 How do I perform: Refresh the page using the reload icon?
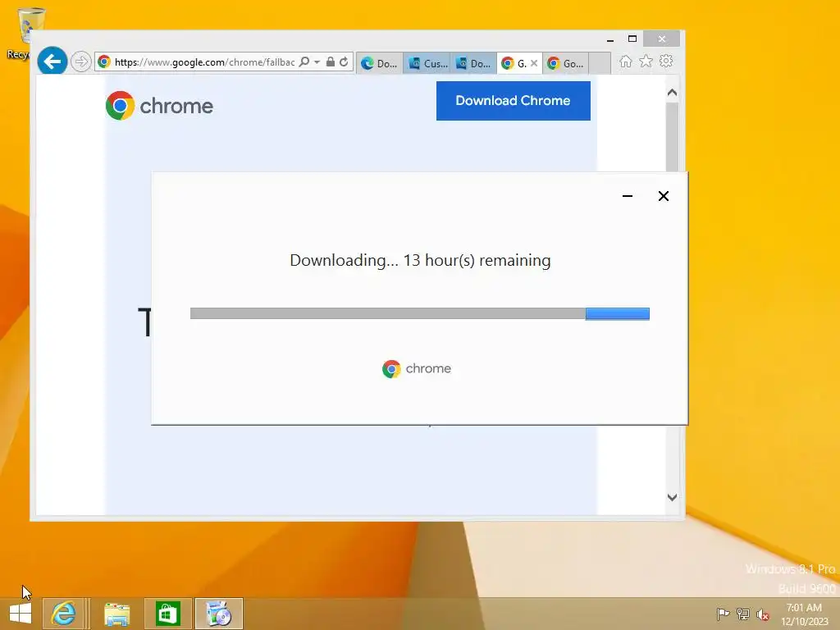pyautogui.click(x=344, y=62)
